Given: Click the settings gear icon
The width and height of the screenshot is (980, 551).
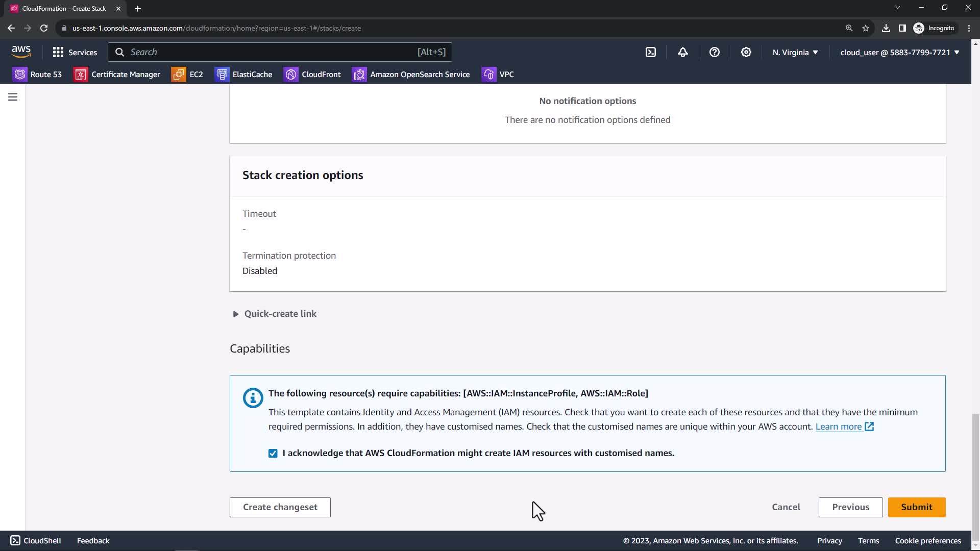Looking at the screenshot, I should [x=746, y=52].
